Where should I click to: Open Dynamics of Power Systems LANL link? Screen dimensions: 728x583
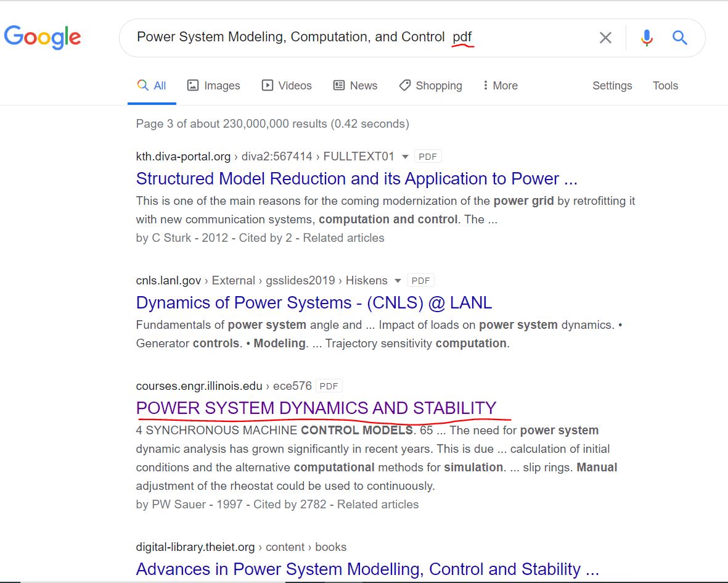(x=314, y=303)
